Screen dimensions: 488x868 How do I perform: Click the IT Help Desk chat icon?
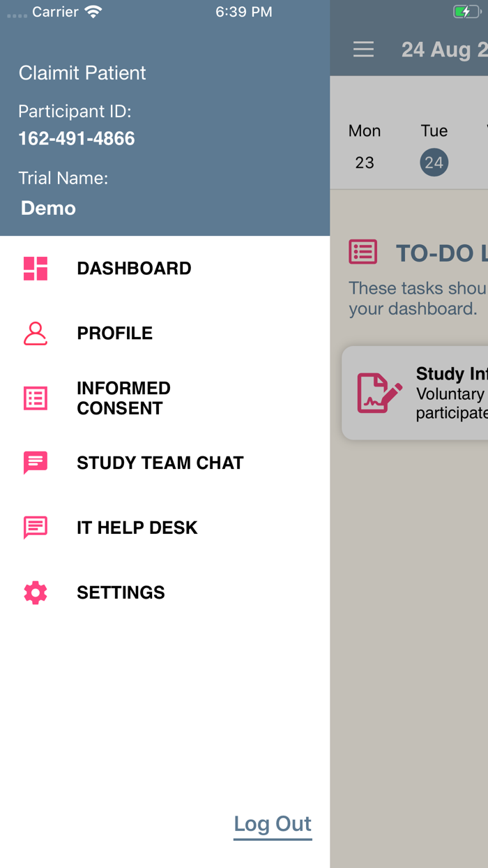coord(34,527)
